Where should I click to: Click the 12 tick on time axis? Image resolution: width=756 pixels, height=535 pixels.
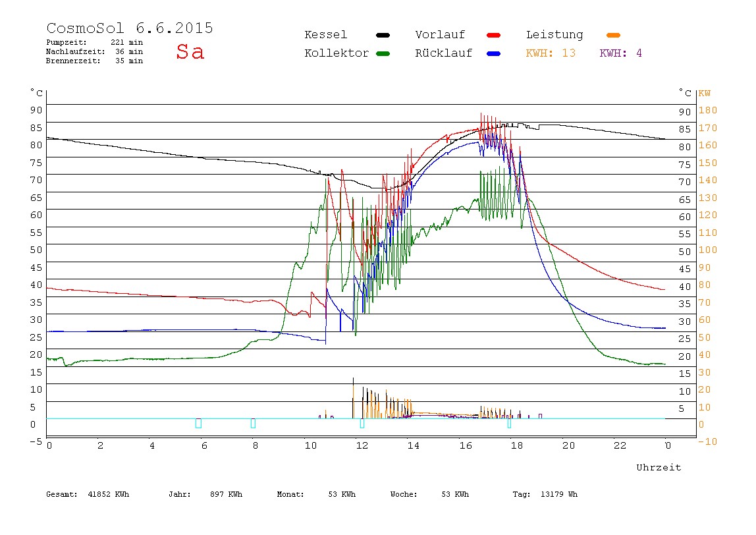tap(362, 445)
